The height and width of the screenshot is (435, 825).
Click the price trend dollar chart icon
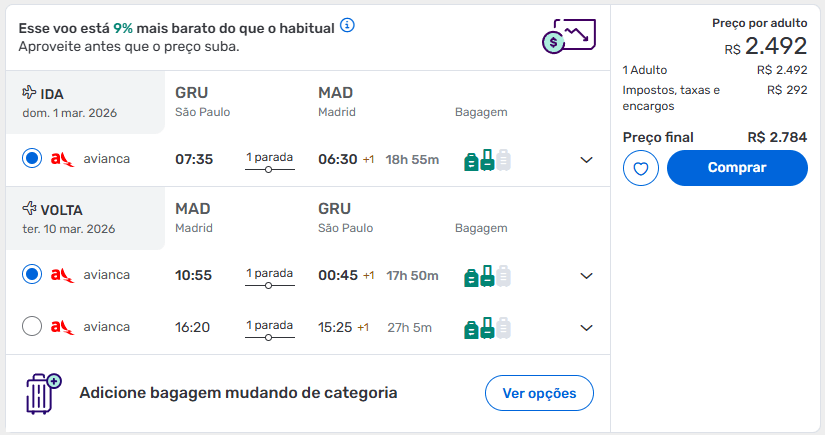[x=569, y=36]
